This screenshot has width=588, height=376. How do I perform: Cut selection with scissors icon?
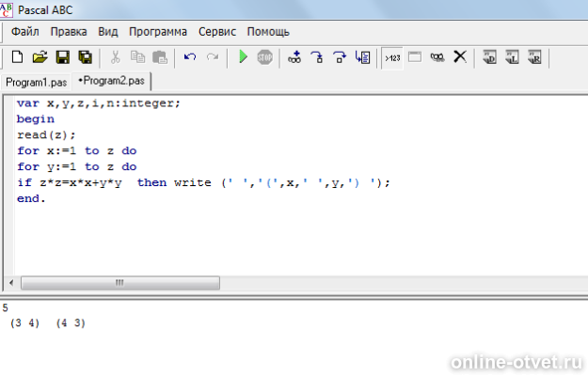tap(115, 57)
